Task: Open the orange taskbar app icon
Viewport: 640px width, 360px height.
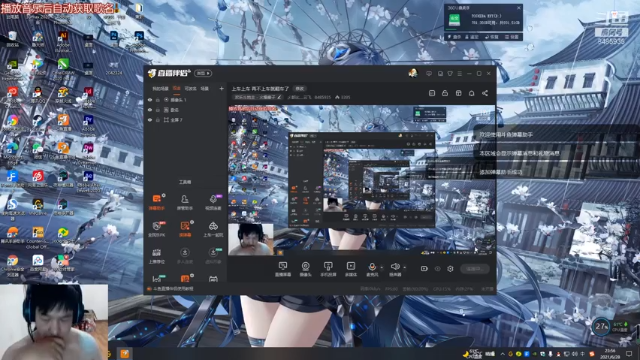Action: click(125, 353)
